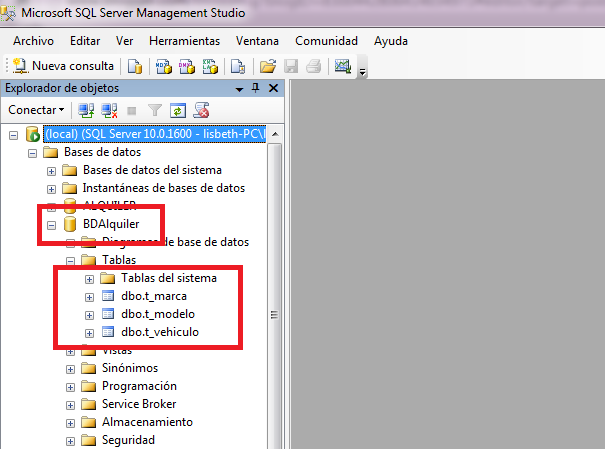The image size is (605, 449).
Task: Select the dbo.t_vehiculo table
Action: 160,332
